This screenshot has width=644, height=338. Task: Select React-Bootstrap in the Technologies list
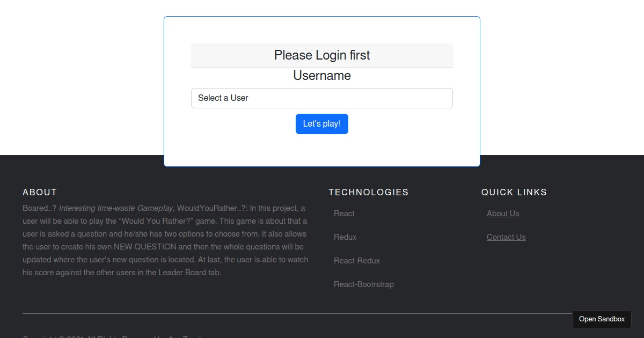click(x=364, y=284)
